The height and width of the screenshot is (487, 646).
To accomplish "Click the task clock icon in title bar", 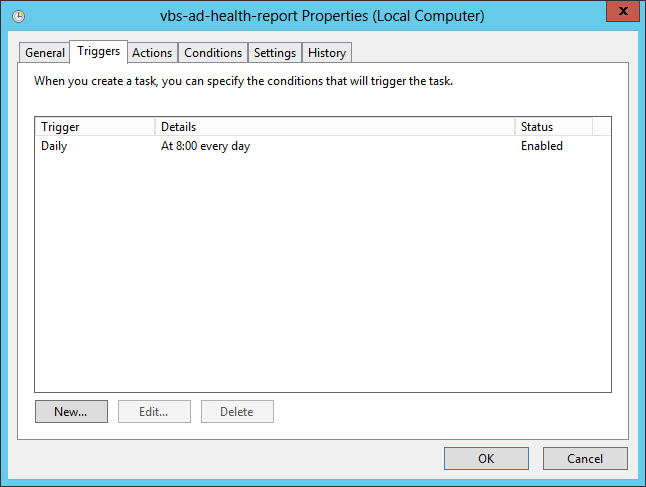I will pos(18,16).
